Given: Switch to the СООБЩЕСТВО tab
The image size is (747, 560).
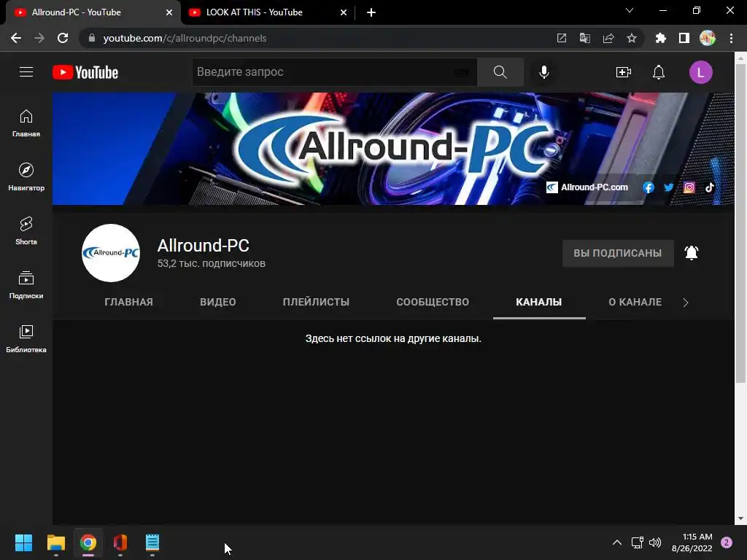Looking at the screenshot, I should coord(433,302).
